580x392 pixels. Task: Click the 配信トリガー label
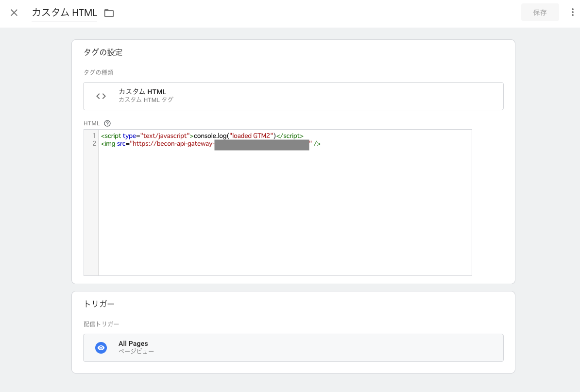click(x=102, y=324)
